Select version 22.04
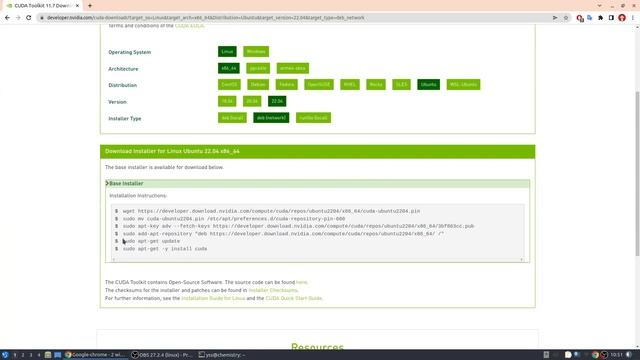The width and height of the screenshot is (640, 360). [277, 101]
